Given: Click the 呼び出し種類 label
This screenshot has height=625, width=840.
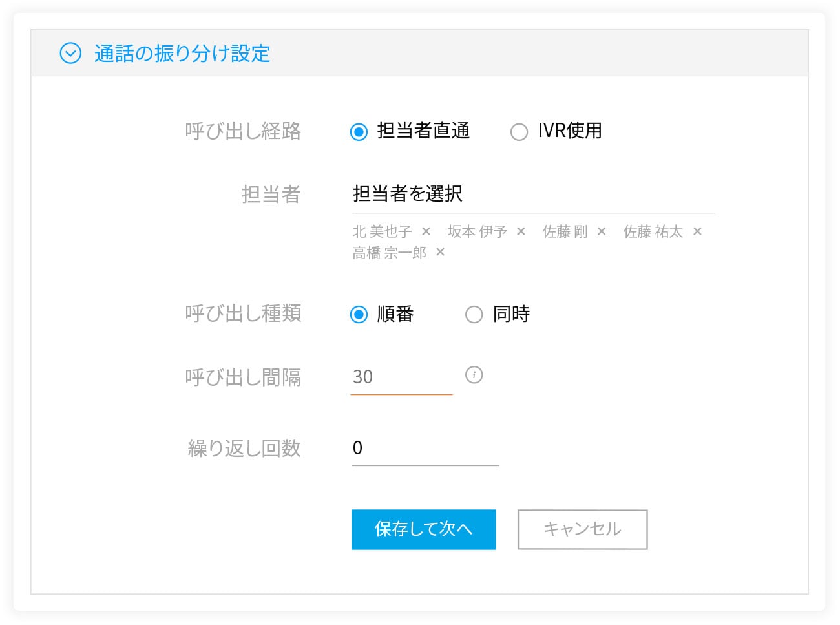Looking at the screenshot, I should coord(243,313).
